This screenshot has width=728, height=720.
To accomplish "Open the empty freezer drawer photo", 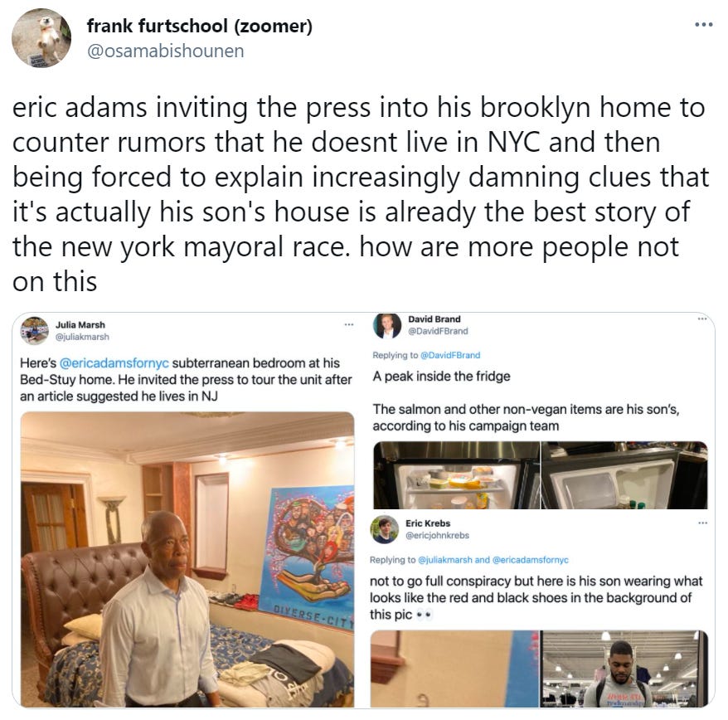I will point(624,475).
